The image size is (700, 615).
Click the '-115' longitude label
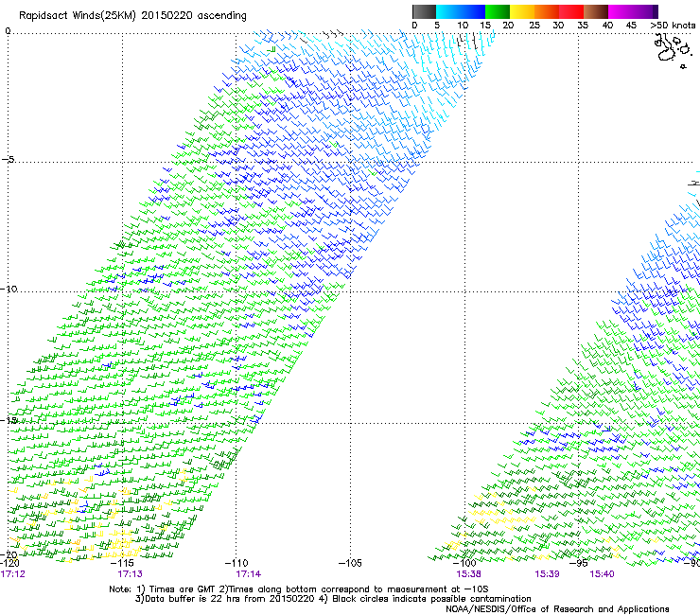[123, 563]
